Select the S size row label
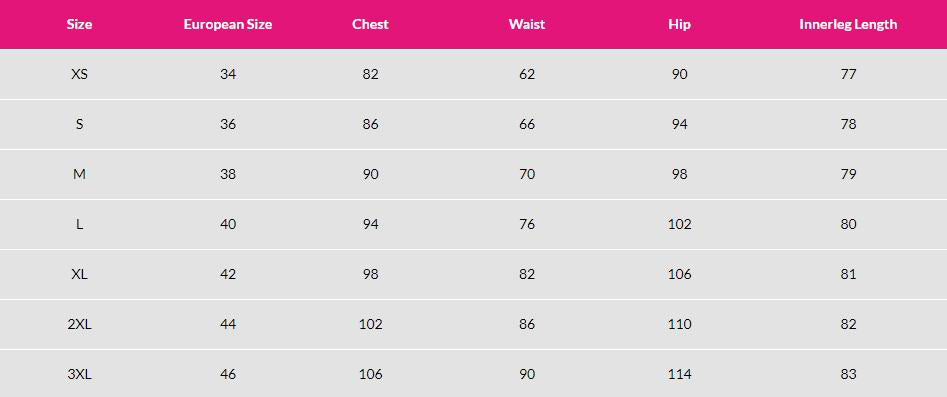Screen dimensions: 947x397 pyautogui.click(x=79, y=124)
